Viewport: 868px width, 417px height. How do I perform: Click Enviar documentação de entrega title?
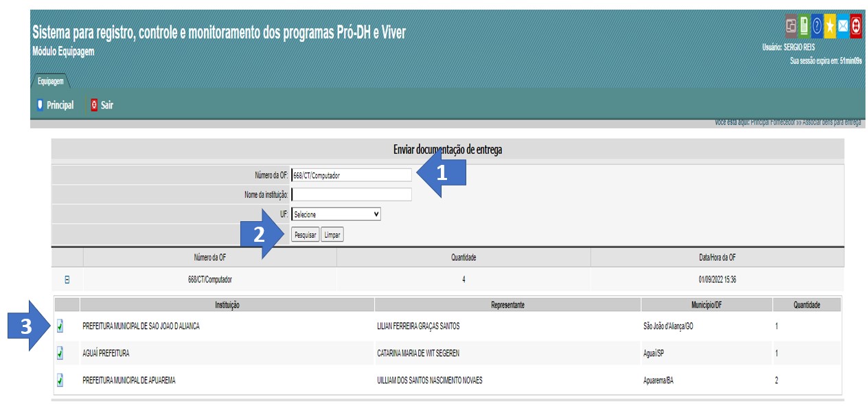[x=447, y=149]
